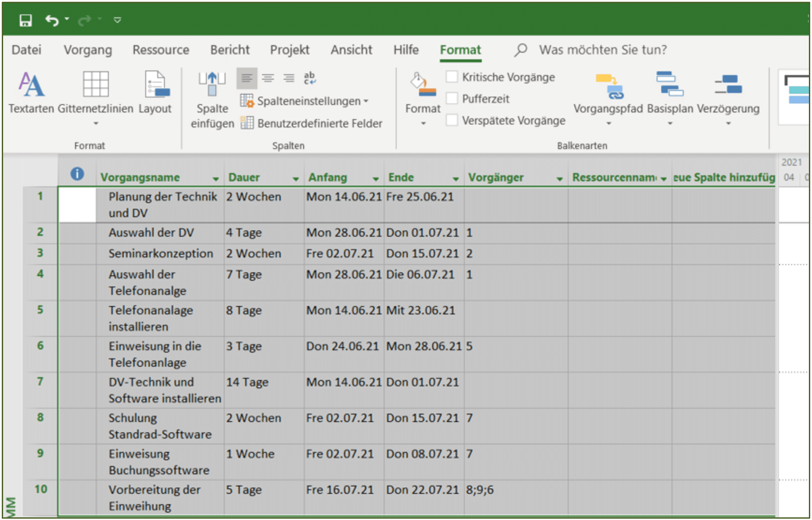Viewport: 812px width, 520px height.
Task: Save the project with the disk icon
Action: (25, 20)
